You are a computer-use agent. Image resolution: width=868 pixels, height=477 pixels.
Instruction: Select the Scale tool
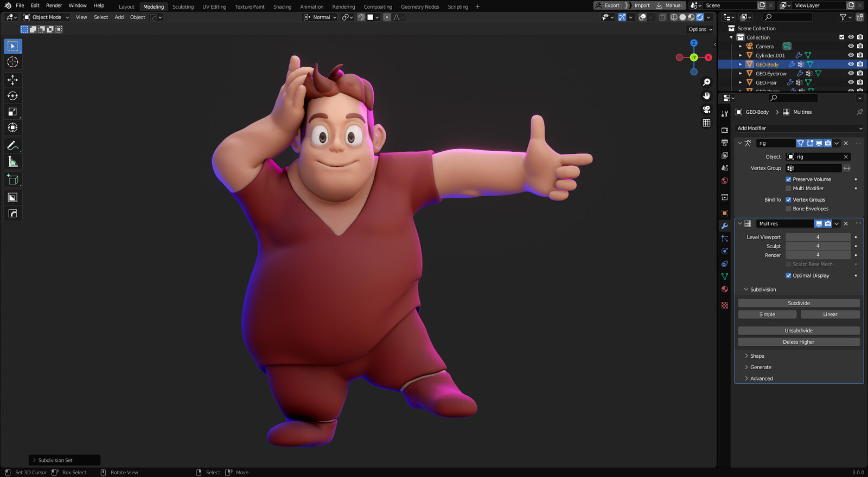(x=13, y=112)
